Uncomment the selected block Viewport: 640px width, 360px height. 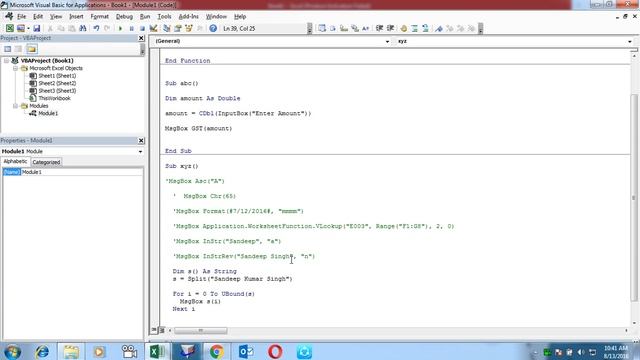click(x=425, y=28)
